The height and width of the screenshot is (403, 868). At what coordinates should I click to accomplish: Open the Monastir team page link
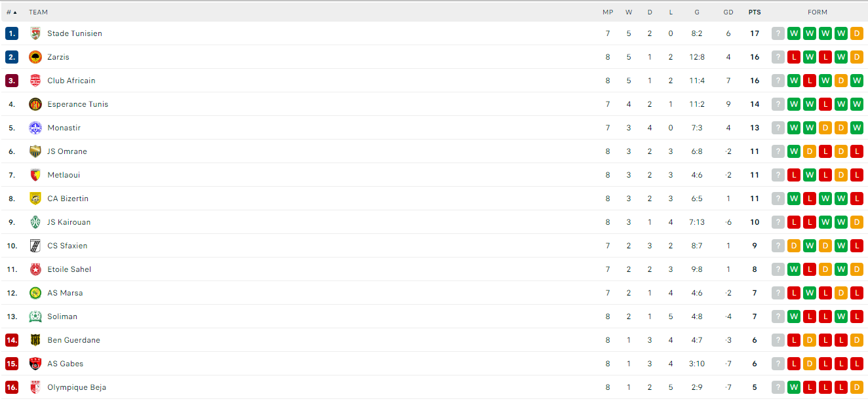pos(64,128)
